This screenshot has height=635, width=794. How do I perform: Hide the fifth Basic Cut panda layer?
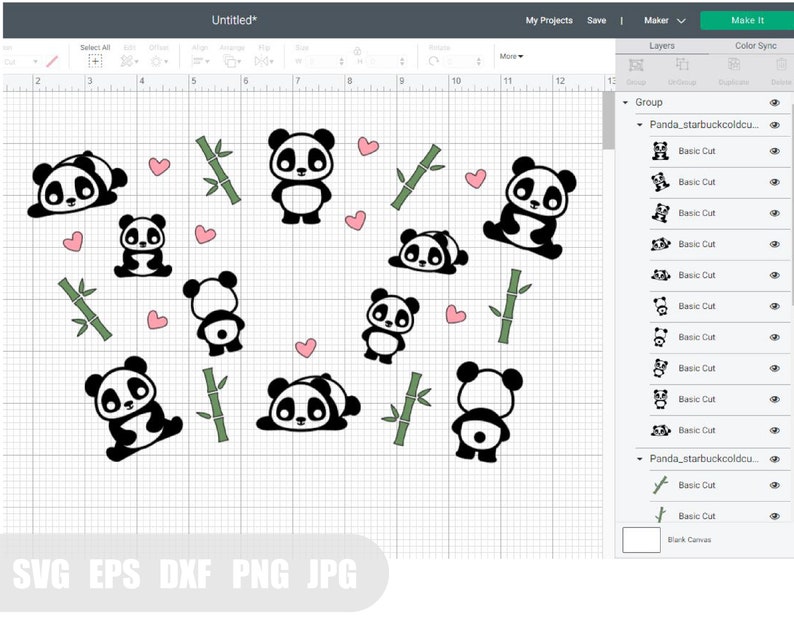[x=774, y=275]
